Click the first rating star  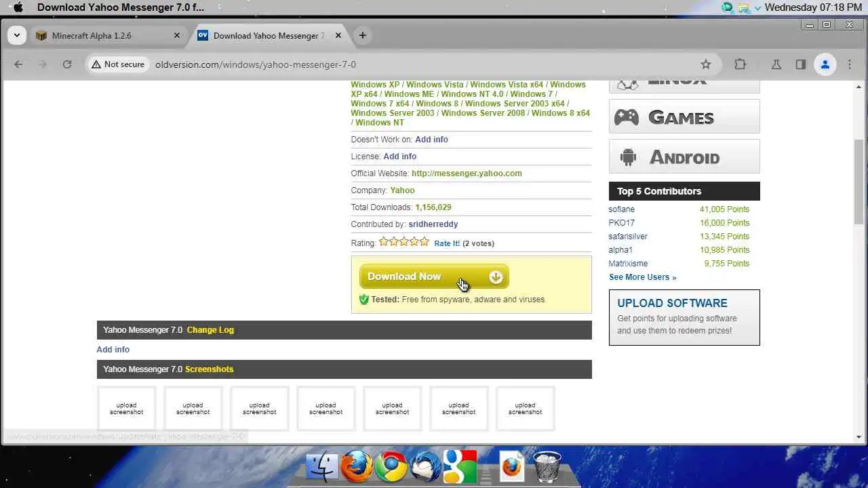coord(383,241)
